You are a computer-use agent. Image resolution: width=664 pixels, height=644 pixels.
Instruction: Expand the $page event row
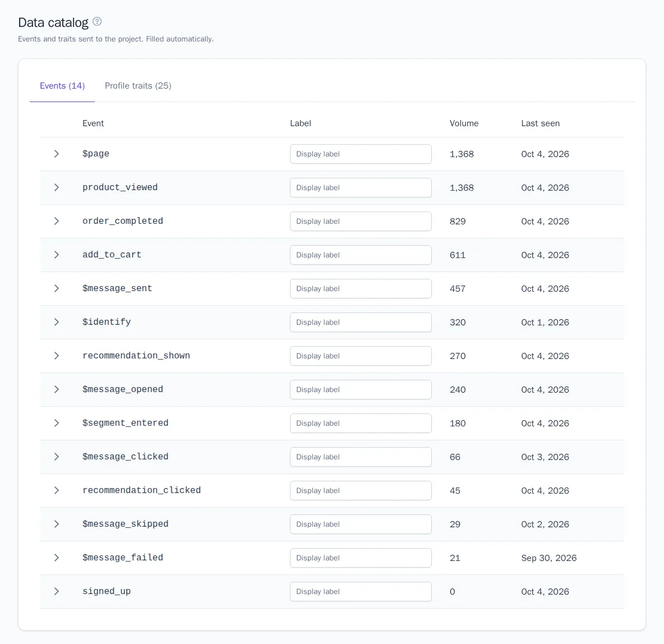(56, 154)
